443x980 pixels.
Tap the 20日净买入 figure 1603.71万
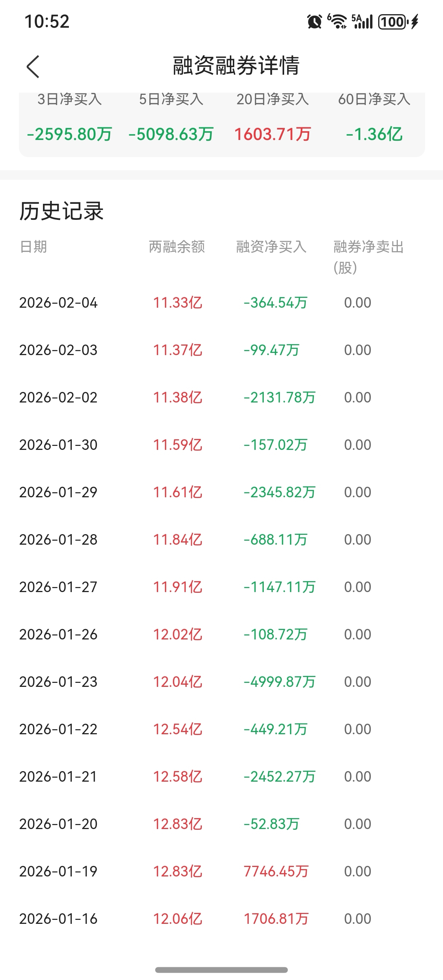coord(273,134)
